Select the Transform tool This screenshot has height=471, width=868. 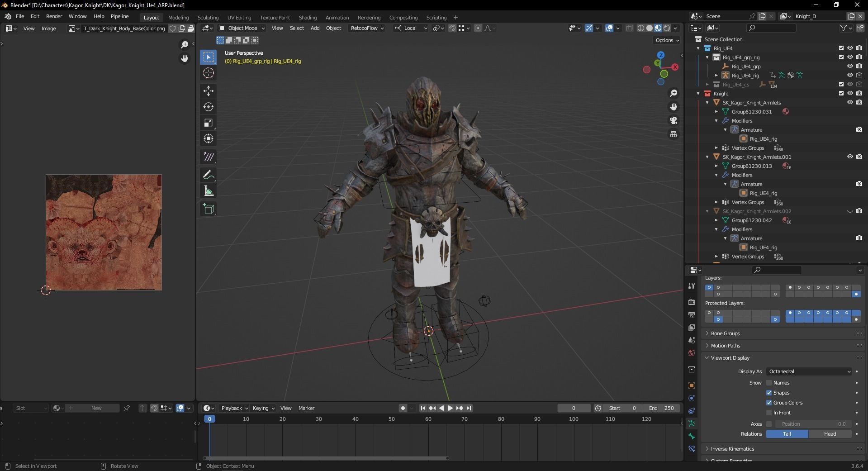[x=209, y=138]
